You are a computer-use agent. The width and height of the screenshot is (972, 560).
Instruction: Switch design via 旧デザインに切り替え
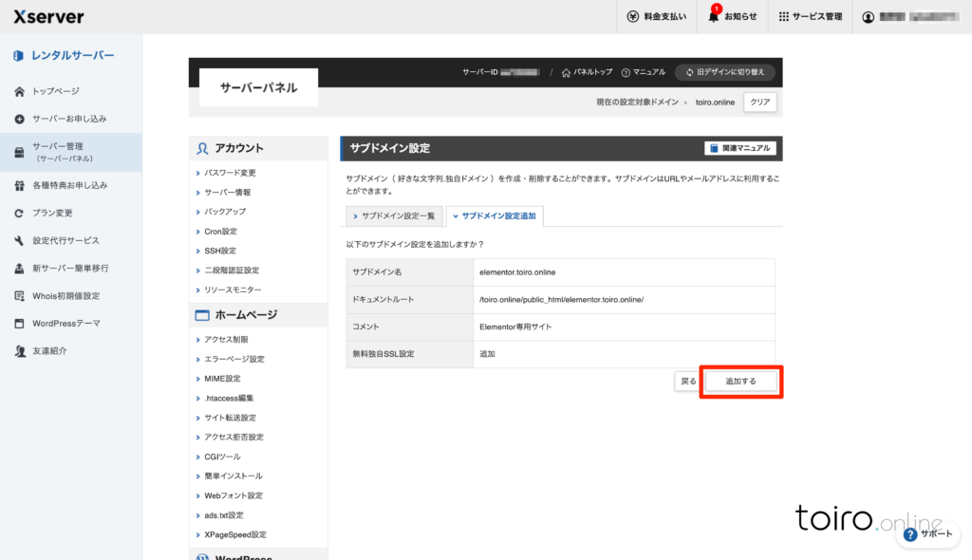pos(725,72)
